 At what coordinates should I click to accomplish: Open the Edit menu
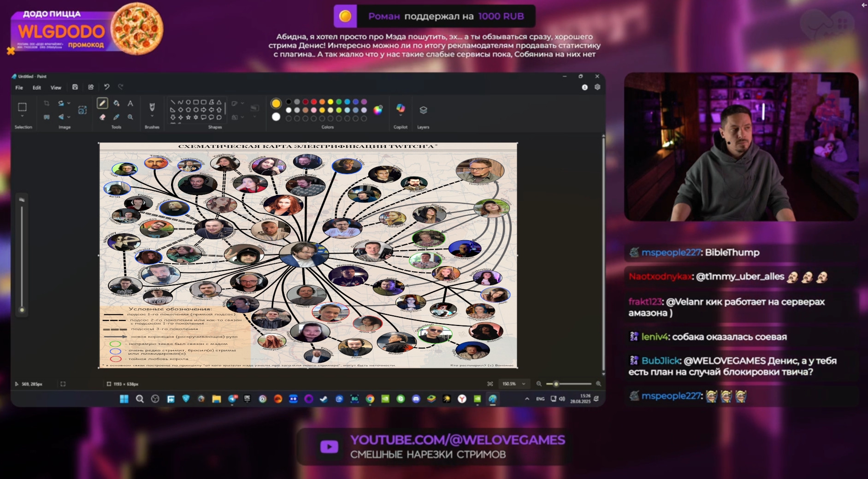tap(37, 88)
